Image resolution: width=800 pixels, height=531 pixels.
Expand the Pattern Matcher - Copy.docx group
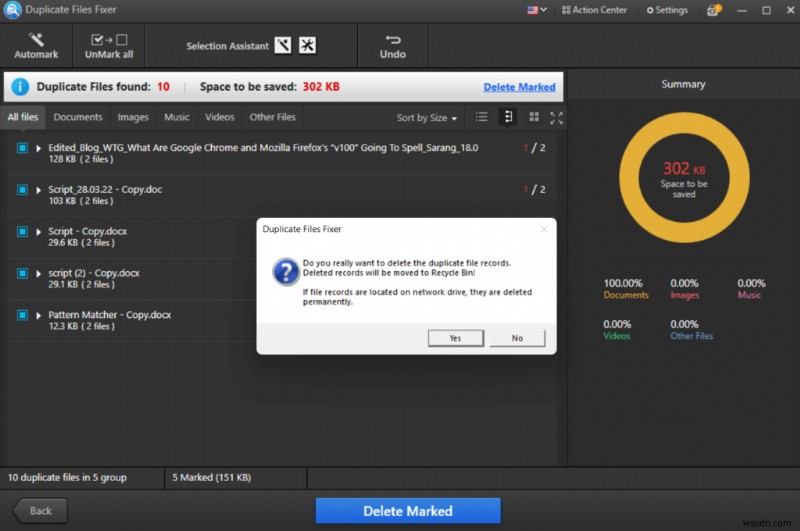click(38, 316)
